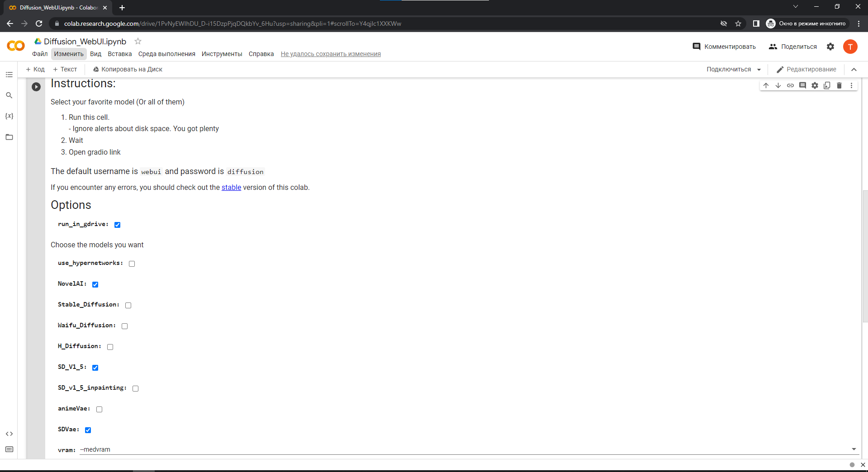Open the cell's editor settings

(815, 85)
